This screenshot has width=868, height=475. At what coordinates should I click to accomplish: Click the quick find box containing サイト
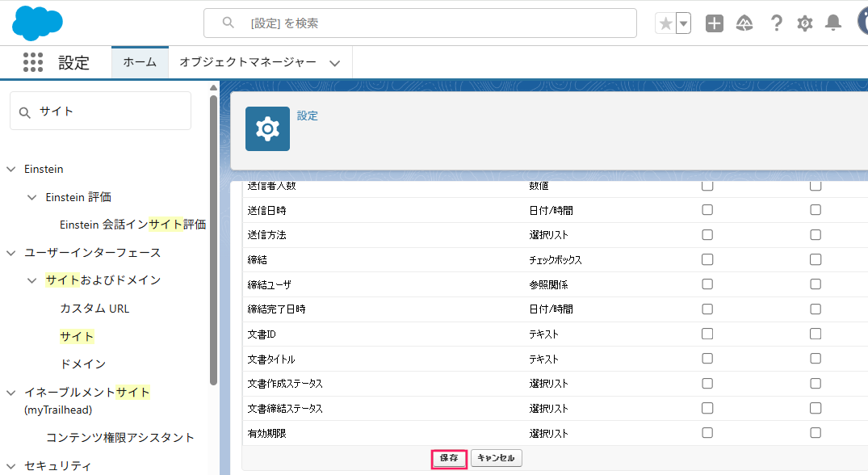tap(100, 111)
